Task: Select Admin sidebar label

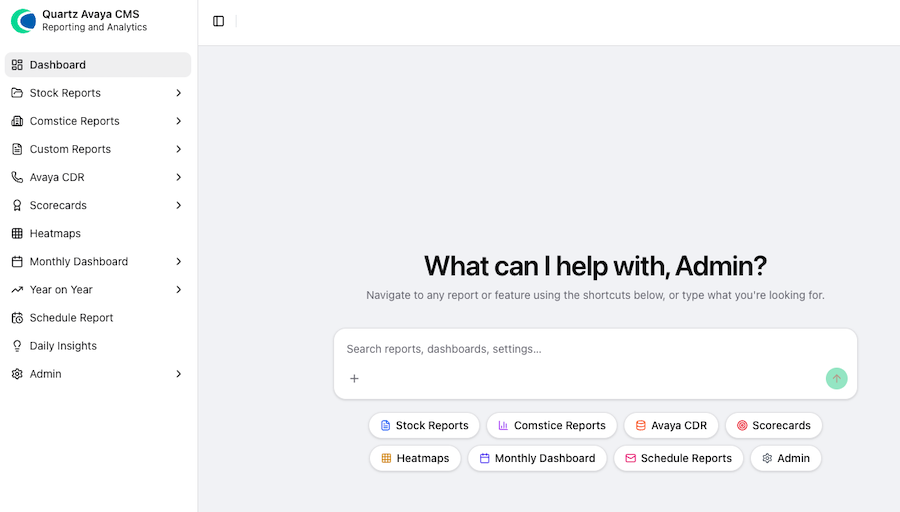Action: pos(45,374)
